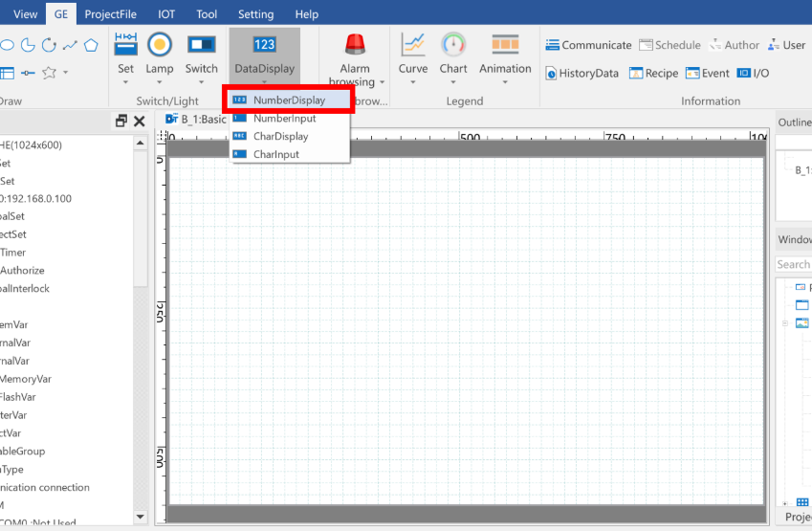Select the IP 192.168.0.100 tree entry
The width and height of the screenshot is (812, 531).
point(35,198)
